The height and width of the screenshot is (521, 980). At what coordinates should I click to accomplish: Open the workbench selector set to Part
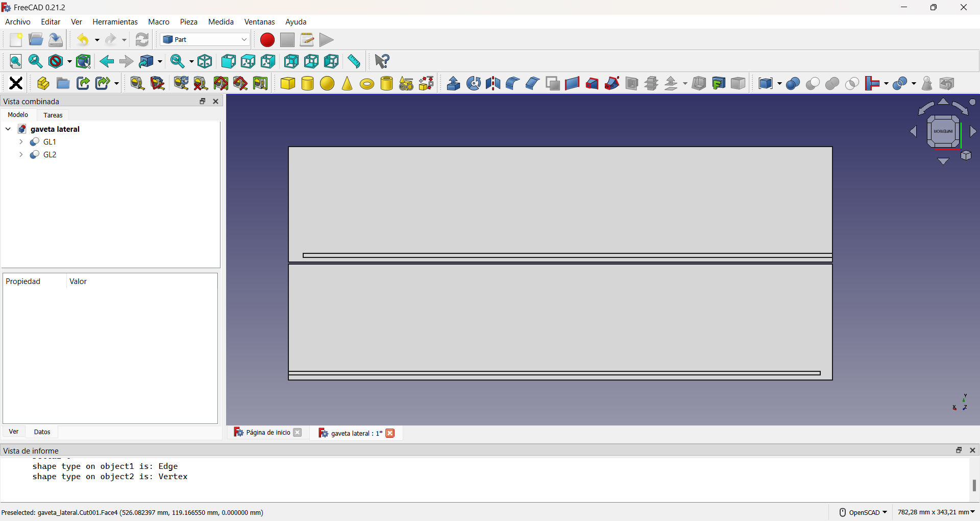pos(205,39)
